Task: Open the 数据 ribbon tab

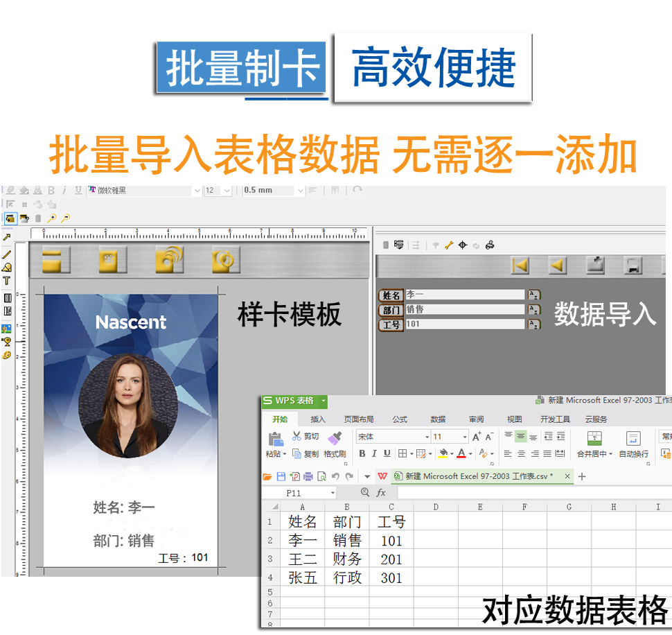Action: (x=438, y=419)
